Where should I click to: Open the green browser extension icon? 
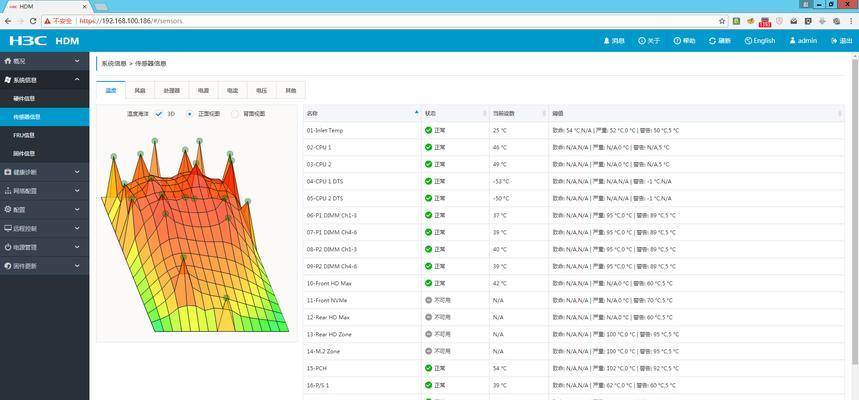click(x=737, y=21)
